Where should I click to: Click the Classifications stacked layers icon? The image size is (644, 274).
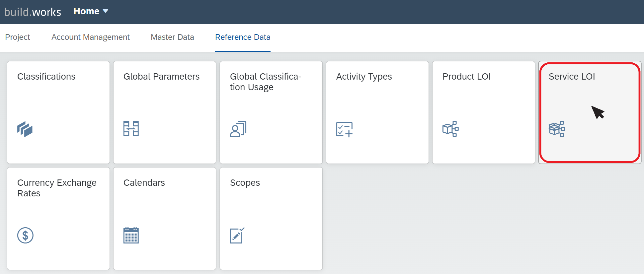25,129
